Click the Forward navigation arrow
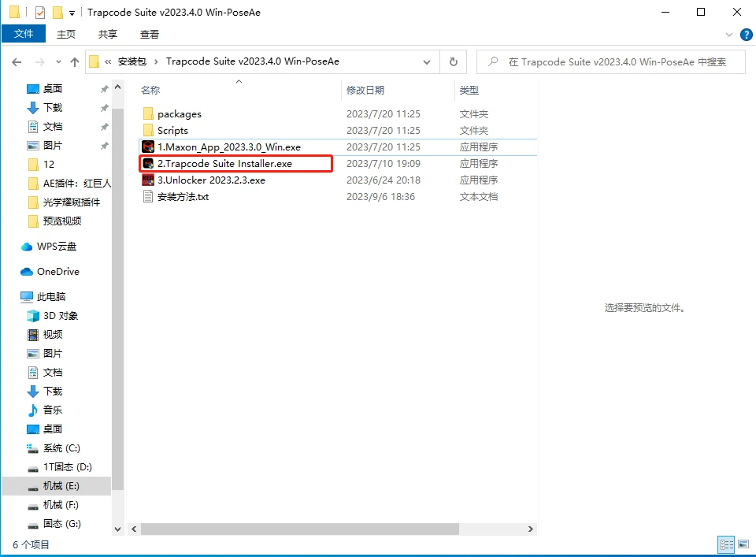The image size is (756, 557). [40, 61]
